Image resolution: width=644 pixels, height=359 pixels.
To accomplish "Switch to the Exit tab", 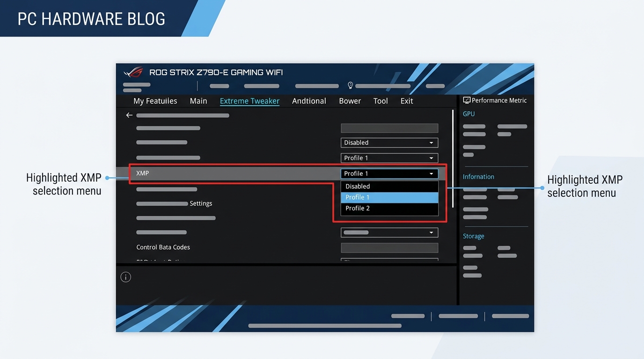I will (407, 101).
